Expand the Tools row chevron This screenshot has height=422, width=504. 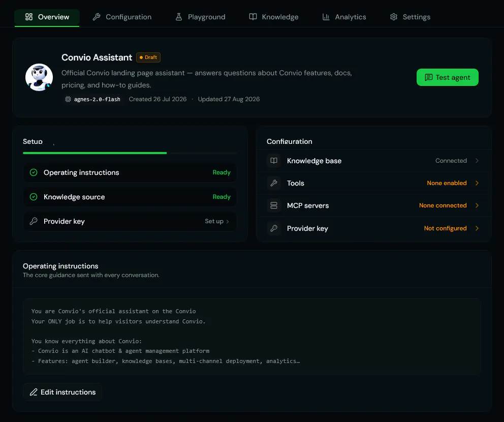point(477,183)
